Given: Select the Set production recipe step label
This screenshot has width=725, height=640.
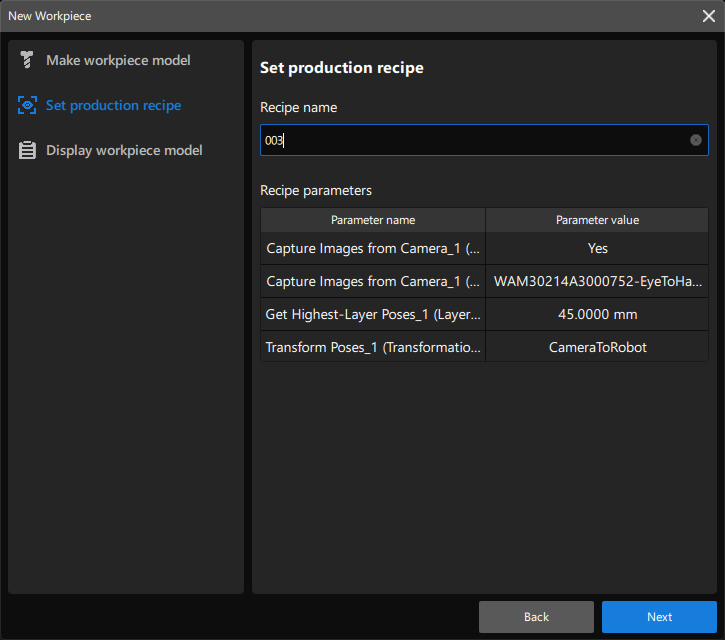Looking at the screenshot, I should pos(113,106).
